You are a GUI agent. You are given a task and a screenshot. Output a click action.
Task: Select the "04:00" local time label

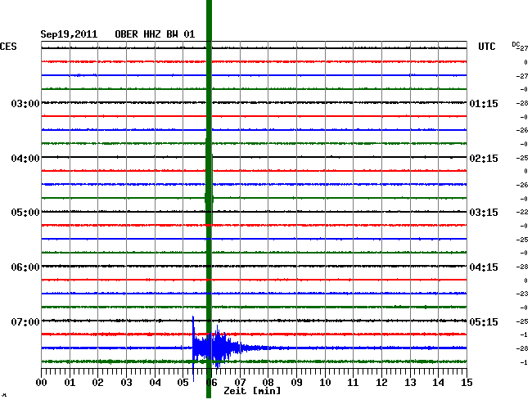pos(25,159)
